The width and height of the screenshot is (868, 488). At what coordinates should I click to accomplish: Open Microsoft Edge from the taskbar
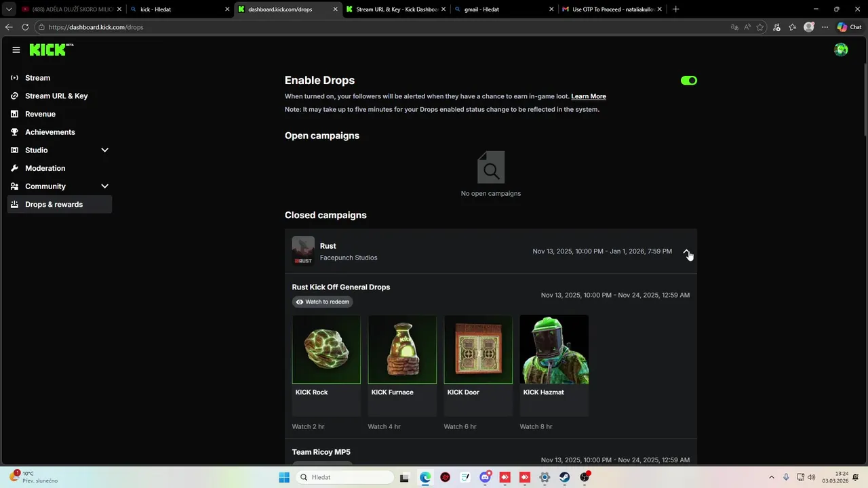pyautogui.click(x=425, y=477)
